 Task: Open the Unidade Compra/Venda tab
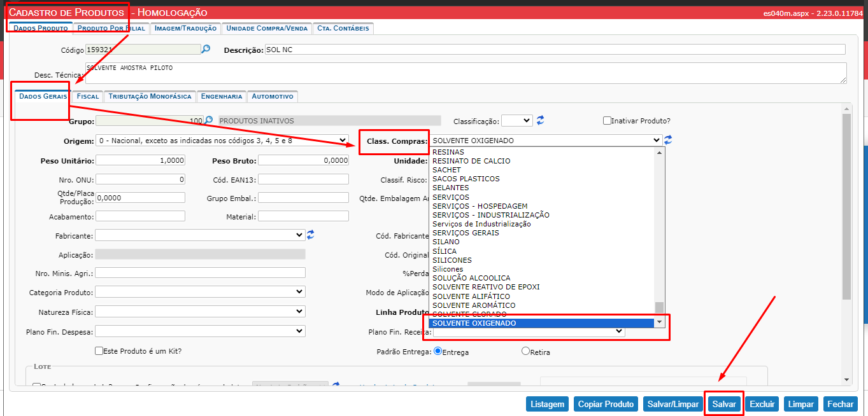coord(267,28)
